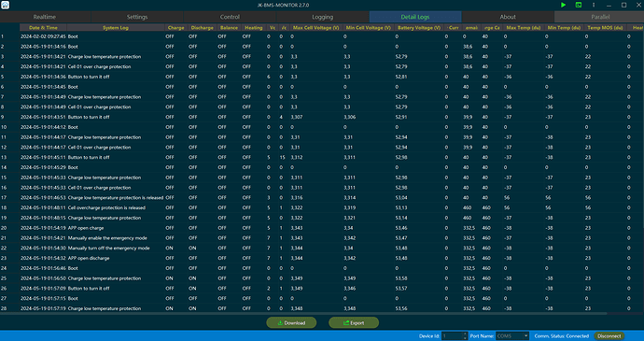The width and height of the screenshot is (644, 341).
Task: Decrease Device Id with down stepper arrow
Action: [x=466, y=337]
